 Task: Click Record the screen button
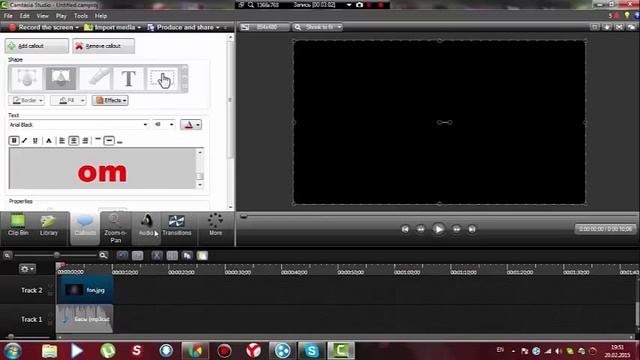click(41, 27)
